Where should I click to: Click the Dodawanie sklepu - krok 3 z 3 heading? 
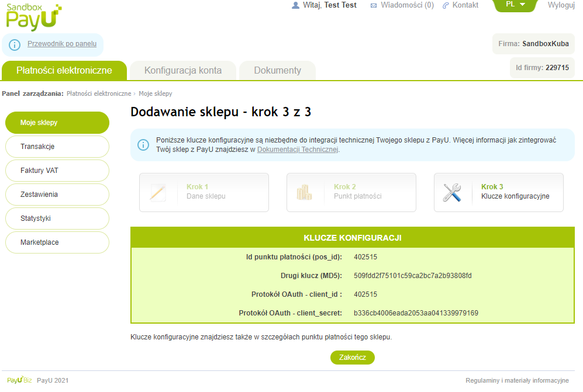221,112
